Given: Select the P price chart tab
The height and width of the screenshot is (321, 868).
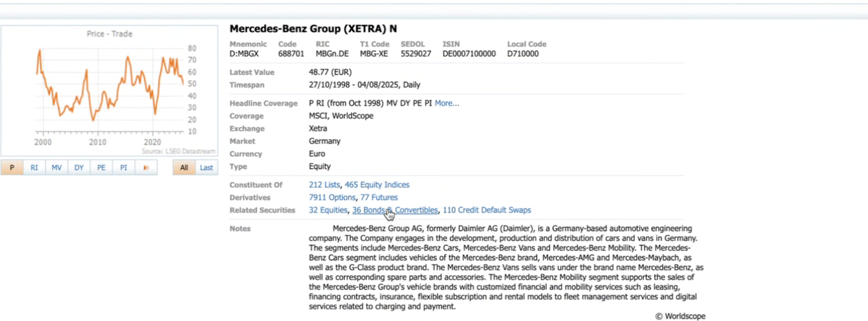Looking at the screenshot, I should coord(12,168).
